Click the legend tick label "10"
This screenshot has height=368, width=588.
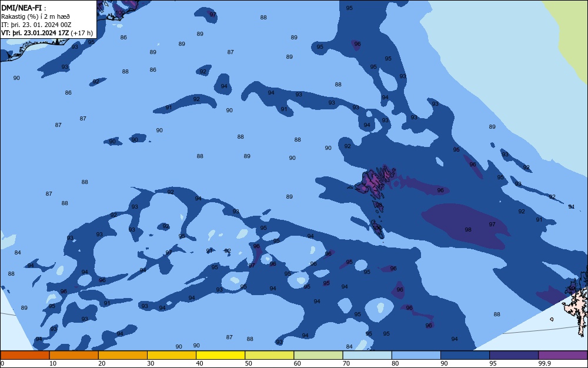click(x=53, y=363)
